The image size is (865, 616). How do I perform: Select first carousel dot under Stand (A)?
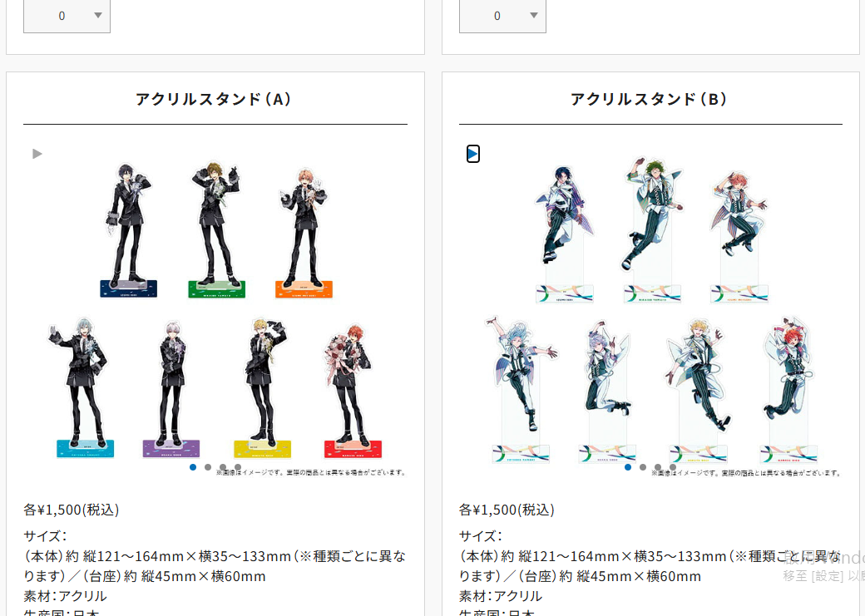tap(192, 467)
